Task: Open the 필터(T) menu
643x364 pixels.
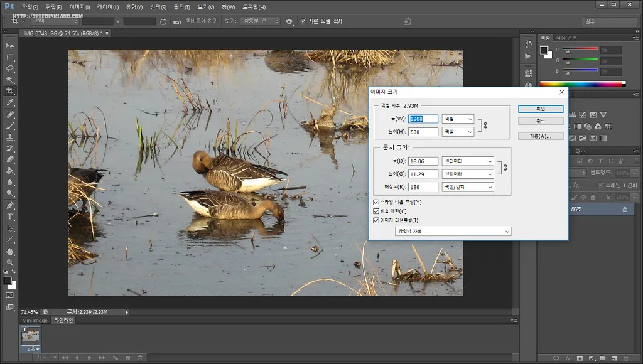Action: (x=181, y=7)
